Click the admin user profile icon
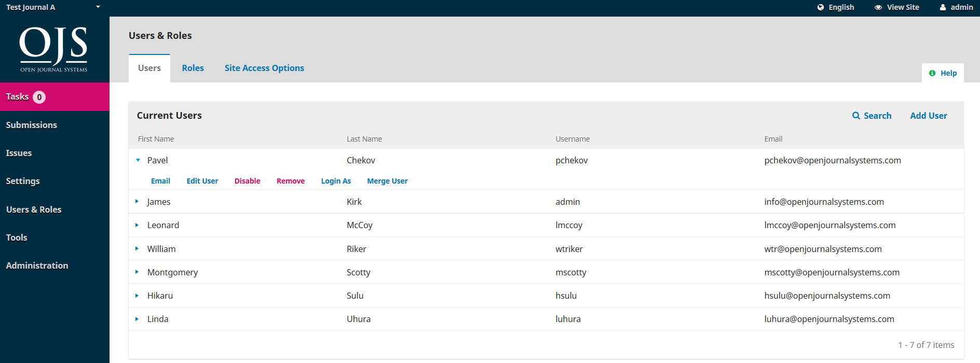The width and height of the screenshot is (980, 363). point(943,7)
